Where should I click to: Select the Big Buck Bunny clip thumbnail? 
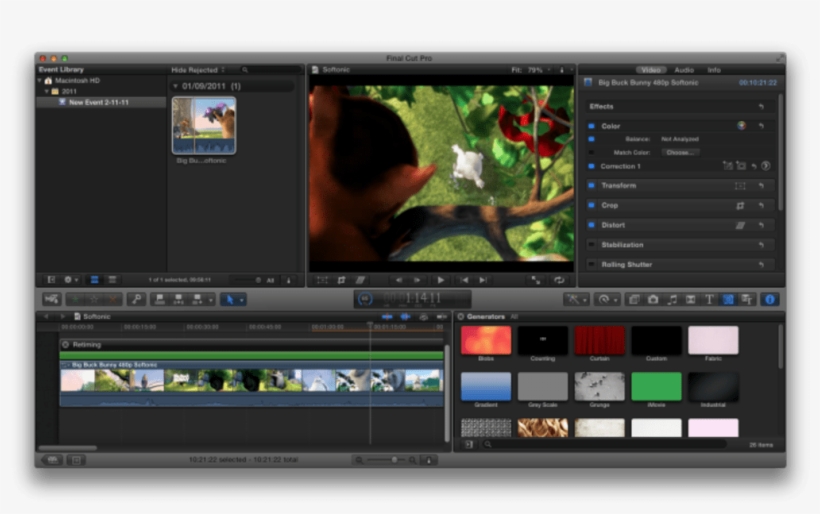pyautogui.click(x=204, y=125)
